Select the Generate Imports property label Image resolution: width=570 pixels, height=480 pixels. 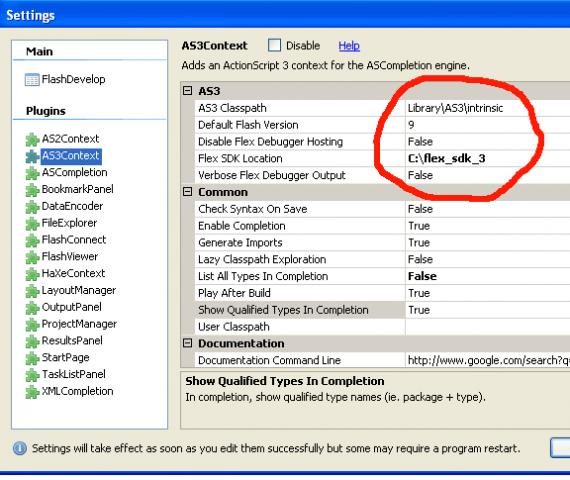coord(240,243)
